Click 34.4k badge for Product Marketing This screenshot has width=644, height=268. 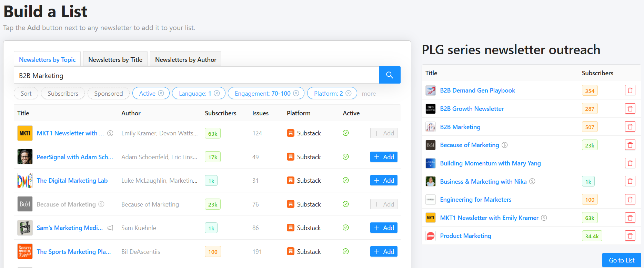pos(592,236)
